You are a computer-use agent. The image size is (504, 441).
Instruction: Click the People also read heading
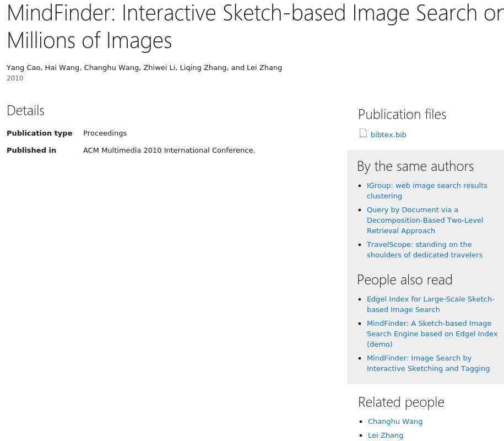pyautogui.click(x=405, y=280)
